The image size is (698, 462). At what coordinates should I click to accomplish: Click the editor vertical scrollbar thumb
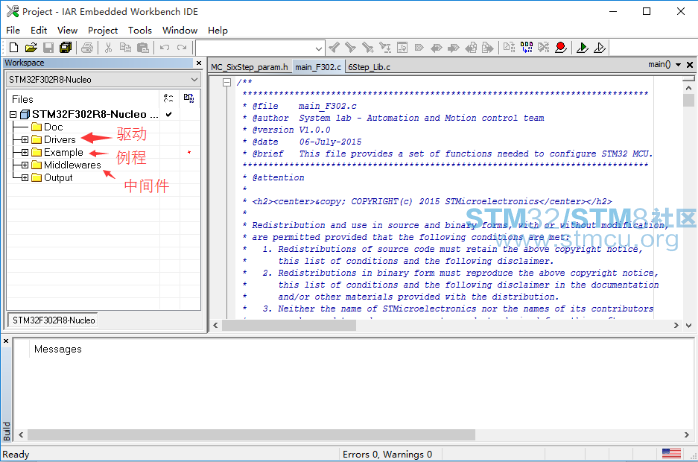pyautogui.click(x=688, y=100)
